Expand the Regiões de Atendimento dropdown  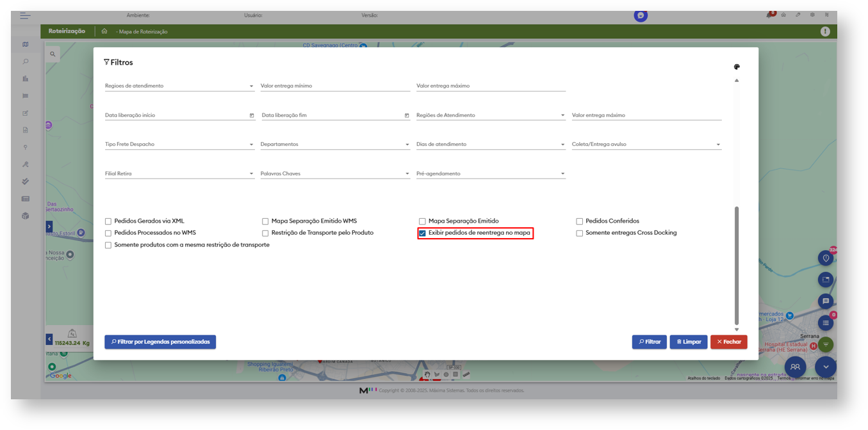(x=491, y=115)
